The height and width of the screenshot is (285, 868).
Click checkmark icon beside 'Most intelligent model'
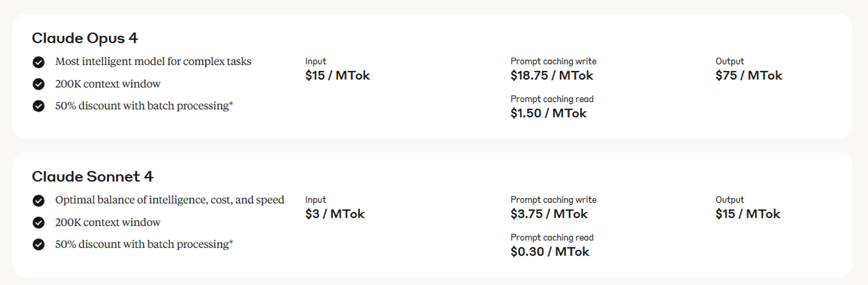pyautogui.click(x=39, y=62)
